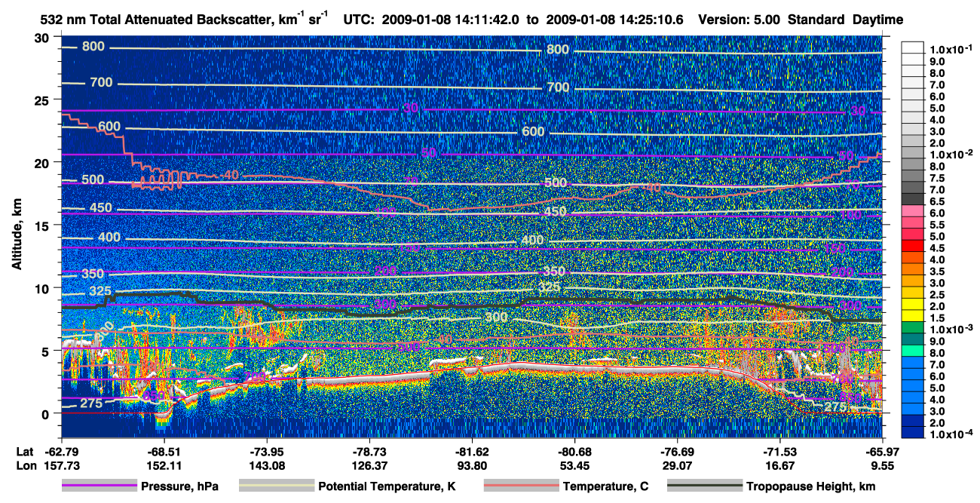The height and width of the screenshot is (503, 980).
Task: Click the colorbar label 7.5
Action: coord(936,178)
